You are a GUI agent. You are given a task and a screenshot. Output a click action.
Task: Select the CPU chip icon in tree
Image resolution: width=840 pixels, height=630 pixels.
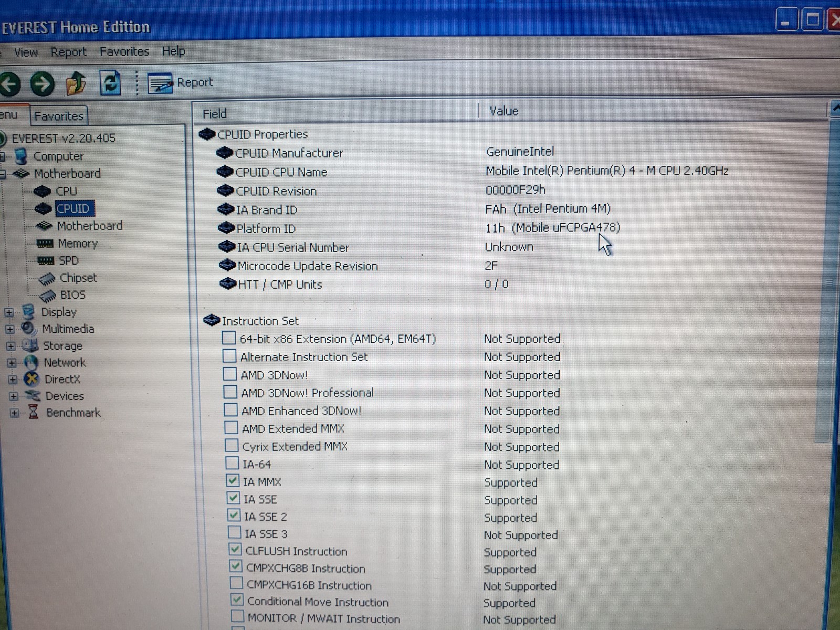(x=42, y=191)
